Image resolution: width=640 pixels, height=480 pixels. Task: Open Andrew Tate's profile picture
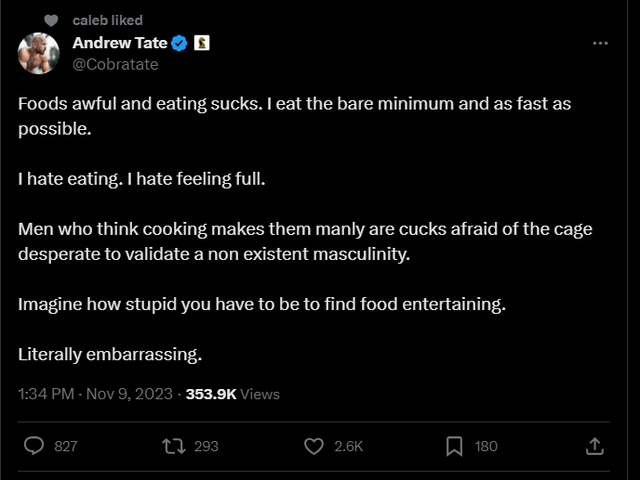[x=39, y=53]
